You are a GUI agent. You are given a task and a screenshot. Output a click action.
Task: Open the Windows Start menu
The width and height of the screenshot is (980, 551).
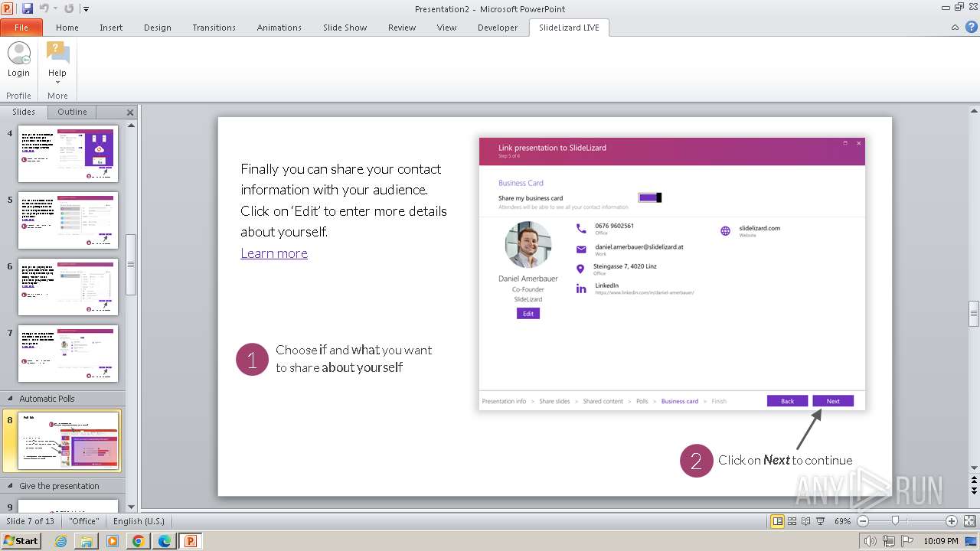point(21,540)
